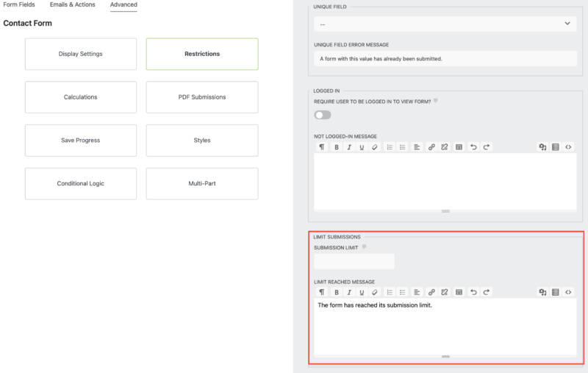Switch to the Form Fields tab
The width and height of the screenshot is (588, 373).
(19, 5)
